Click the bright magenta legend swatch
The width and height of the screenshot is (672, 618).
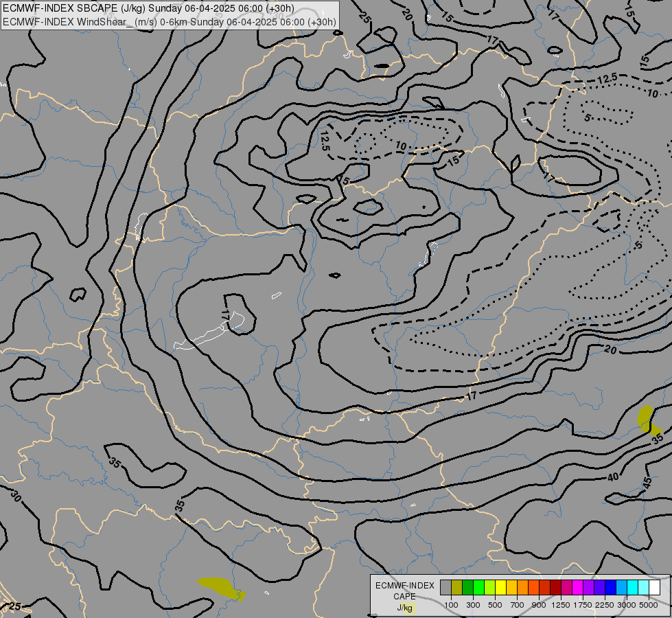click(577, 588)
